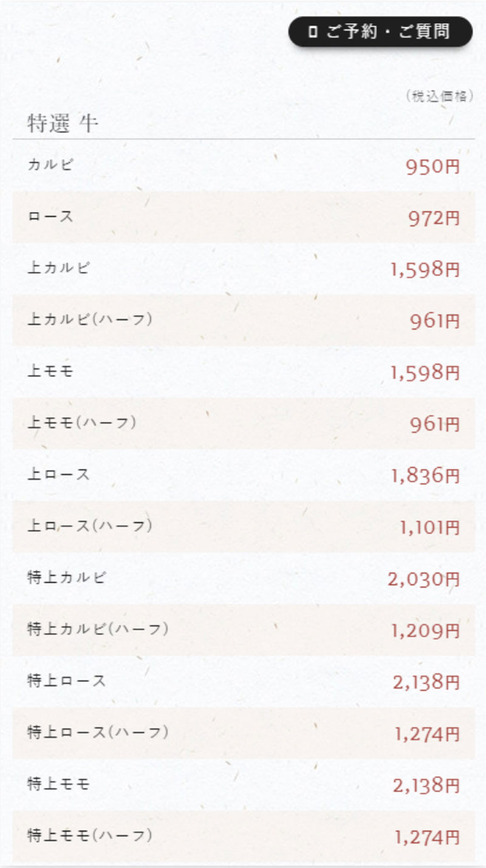The height and width of the screenshot is (868, 486).
Task: Click the 上ロース item name
Action: 59,474
